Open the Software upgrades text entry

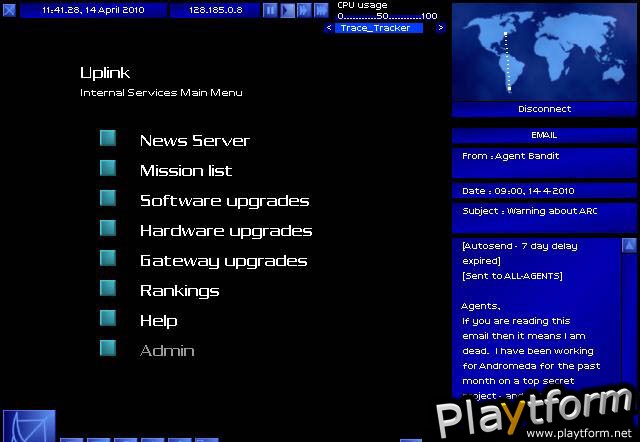(x=224, y=201)
